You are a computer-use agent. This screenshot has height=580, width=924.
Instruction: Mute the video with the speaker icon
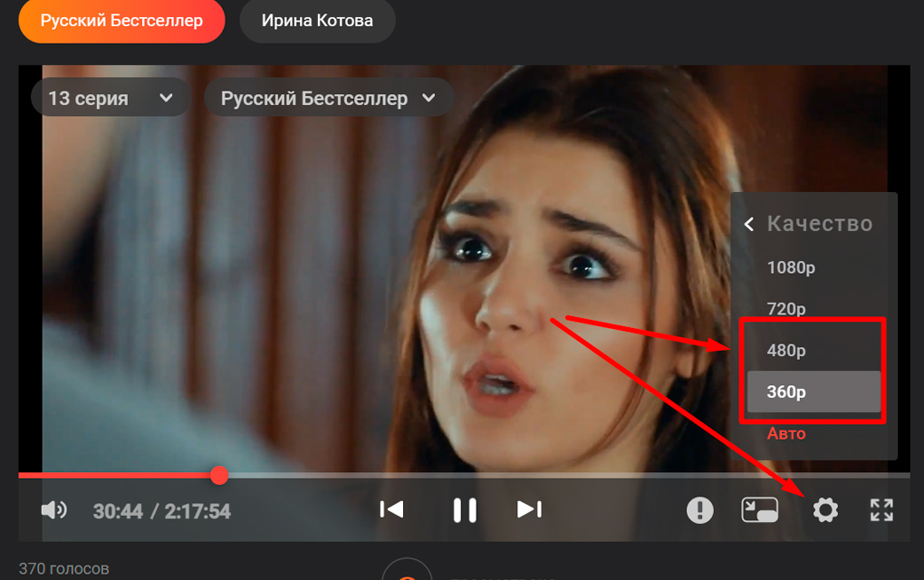click(53, 510)
